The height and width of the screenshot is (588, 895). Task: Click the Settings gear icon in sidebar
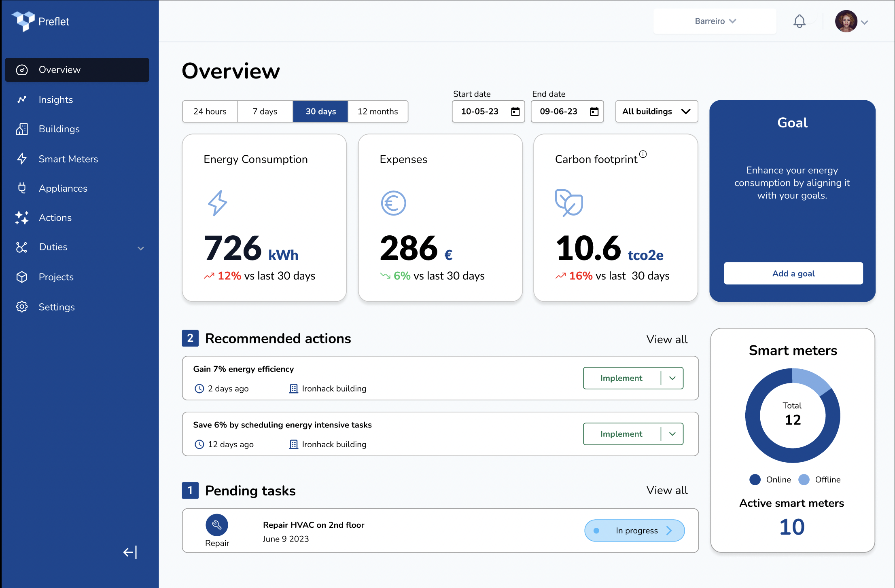22,307
